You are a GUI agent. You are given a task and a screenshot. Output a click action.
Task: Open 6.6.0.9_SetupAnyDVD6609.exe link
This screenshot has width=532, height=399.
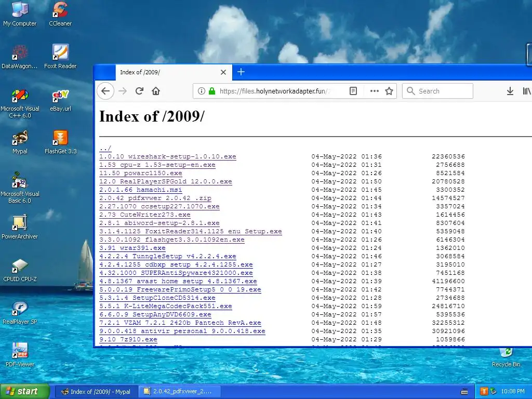[155, 314]
